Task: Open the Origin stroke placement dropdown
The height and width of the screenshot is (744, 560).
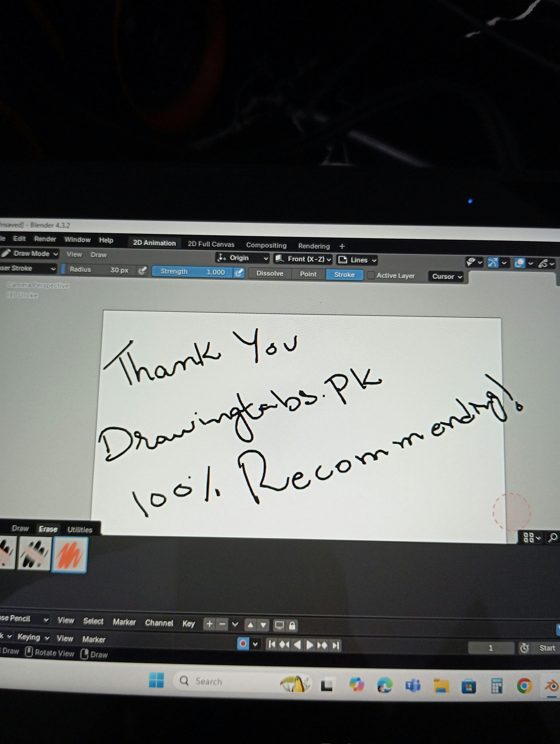Action: (x=242, y=258)
